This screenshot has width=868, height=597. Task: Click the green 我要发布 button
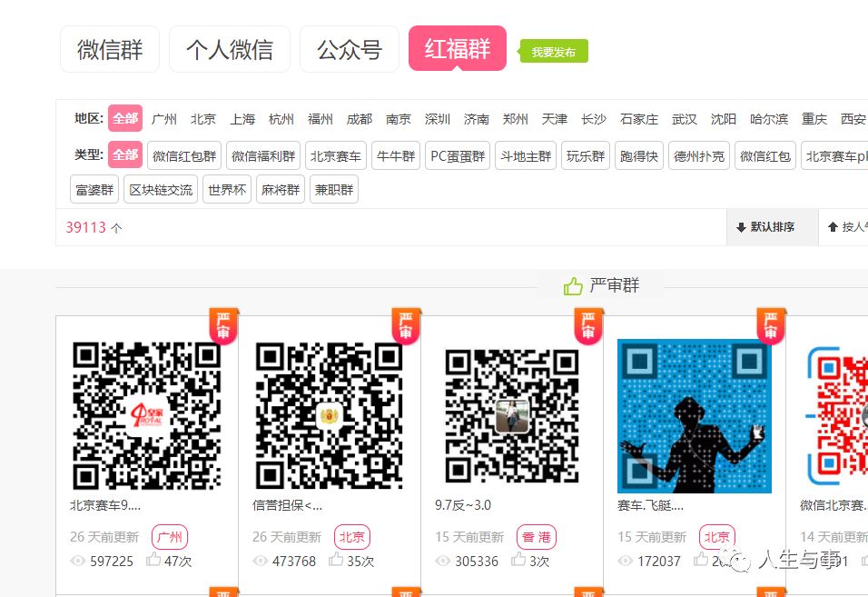(554, 52)
